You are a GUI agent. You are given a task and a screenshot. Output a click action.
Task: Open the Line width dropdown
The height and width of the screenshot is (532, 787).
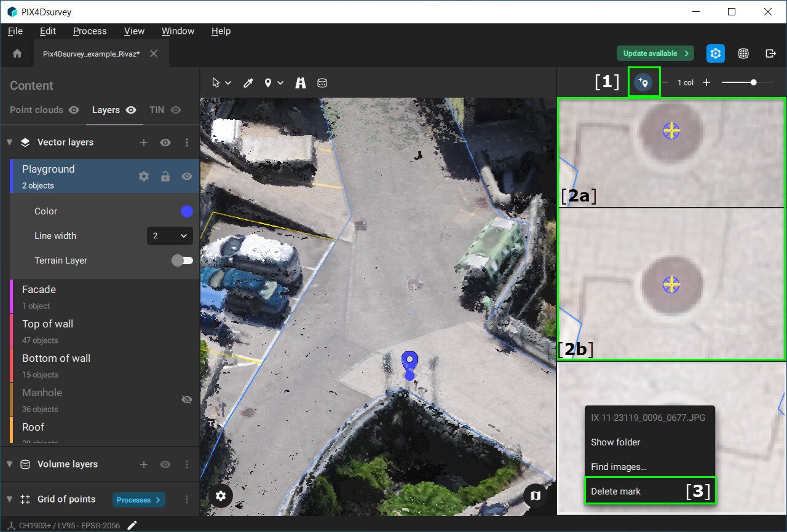(x=170, y=236)
